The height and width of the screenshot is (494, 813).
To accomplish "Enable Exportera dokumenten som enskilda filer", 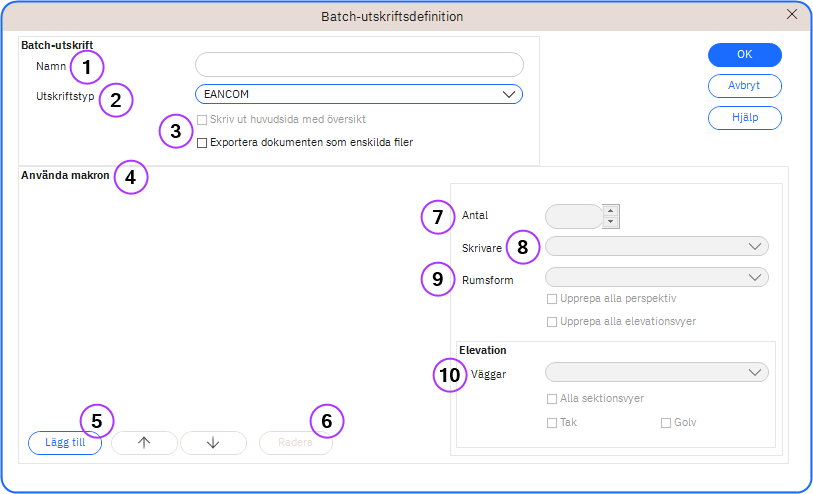I will click(202, 143).
